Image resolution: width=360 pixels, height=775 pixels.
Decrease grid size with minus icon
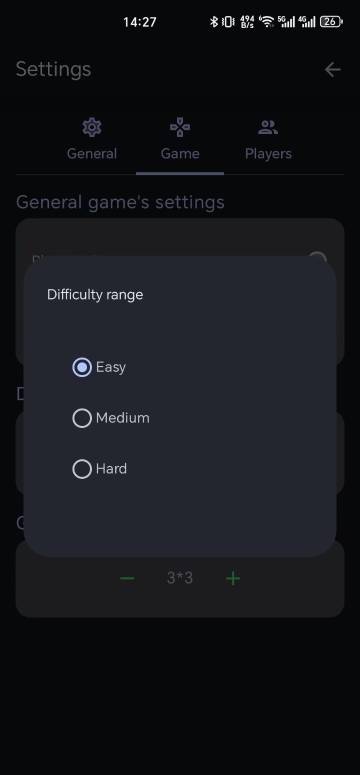pos(127,578)
